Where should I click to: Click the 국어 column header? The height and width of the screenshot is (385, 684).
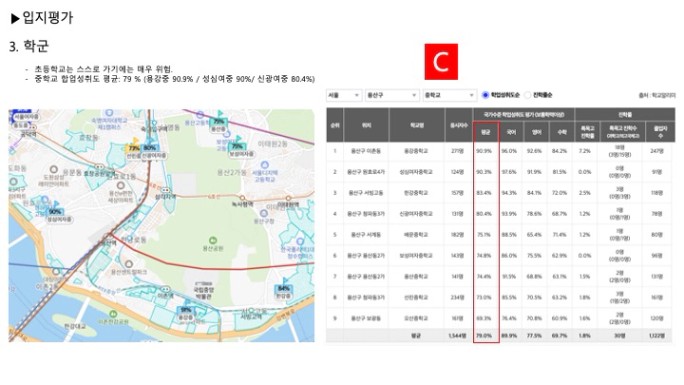tap(511, 132)
